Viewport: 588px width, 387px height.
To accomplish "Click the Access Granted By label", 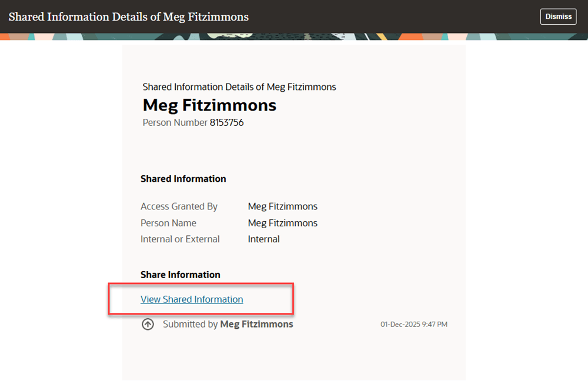I will point(179,206).
